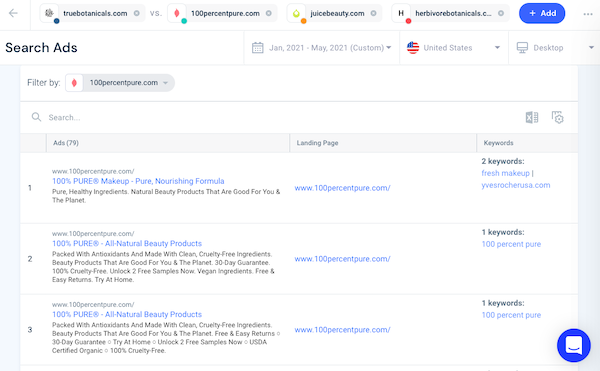Remove juicebeauty.com from comparison
The image size is (600, 371).
tap(373, 13)
